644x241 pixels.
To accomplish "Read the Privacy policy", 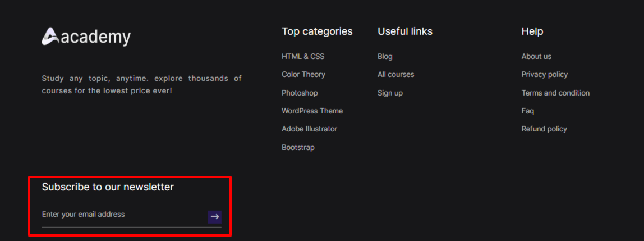I will tap(544, 74).
